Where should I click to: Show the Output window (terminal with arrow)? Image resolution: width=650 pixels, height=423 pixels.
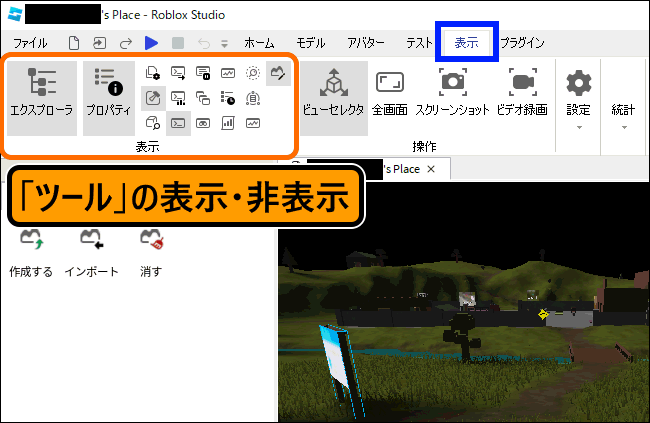[178, 73]
